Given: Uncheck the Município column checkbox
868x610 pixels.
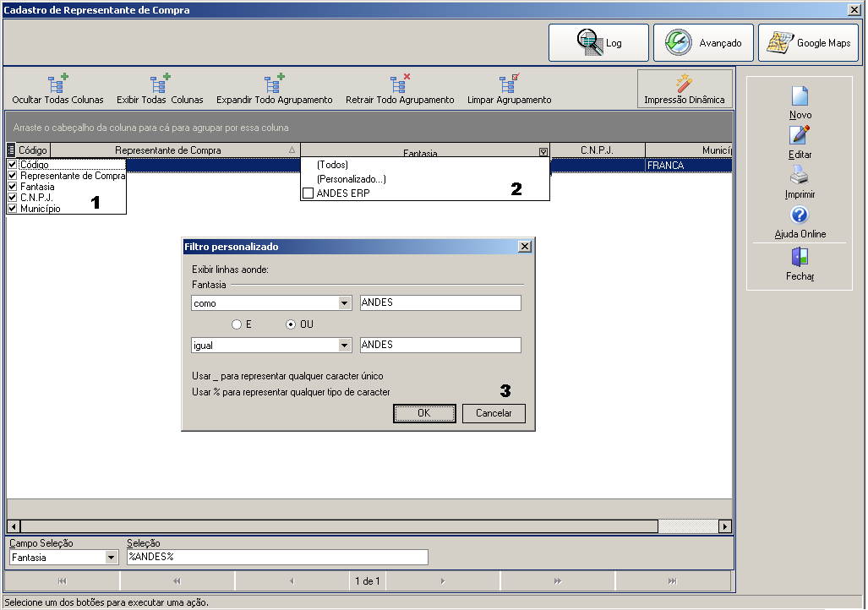Looking at the screenshot, I should (12, 208).
